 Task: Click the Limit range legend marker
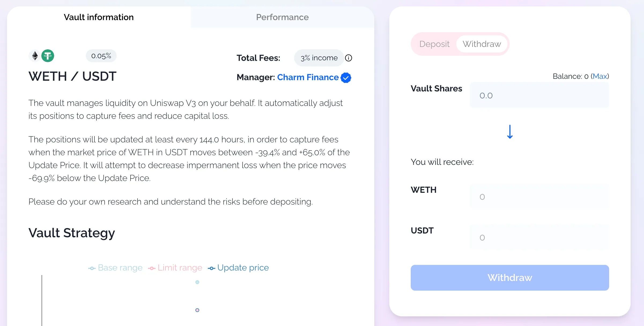151,268
